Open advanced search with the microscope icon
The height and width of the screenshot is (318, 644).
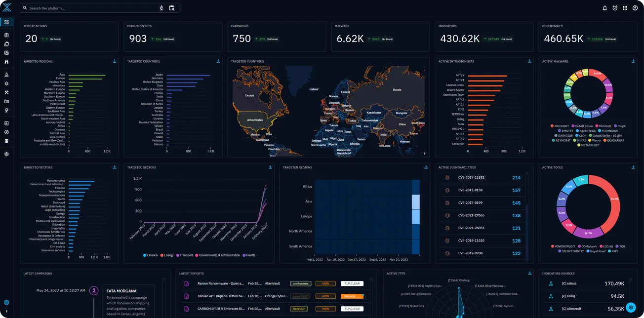click(161, 8)
